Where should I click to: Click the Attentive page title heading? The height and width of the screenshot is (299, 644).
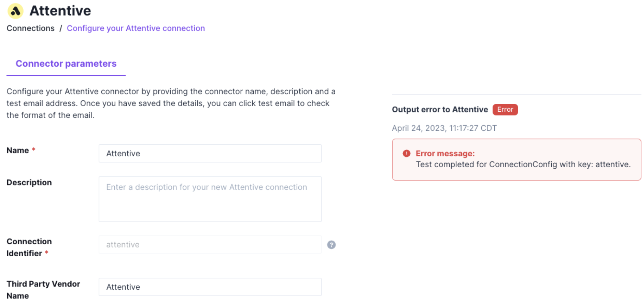pyautogui.click(x=60, y=11)
